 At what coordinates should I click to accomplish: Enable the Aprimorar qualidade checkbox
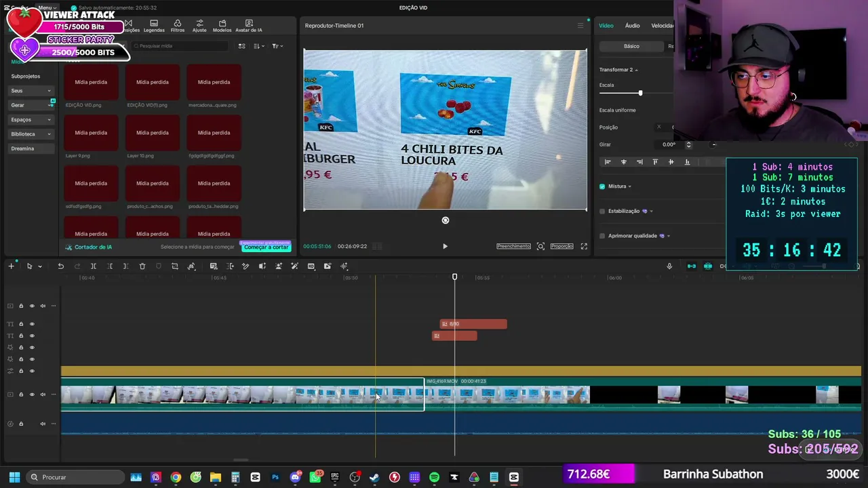point(602,236)
